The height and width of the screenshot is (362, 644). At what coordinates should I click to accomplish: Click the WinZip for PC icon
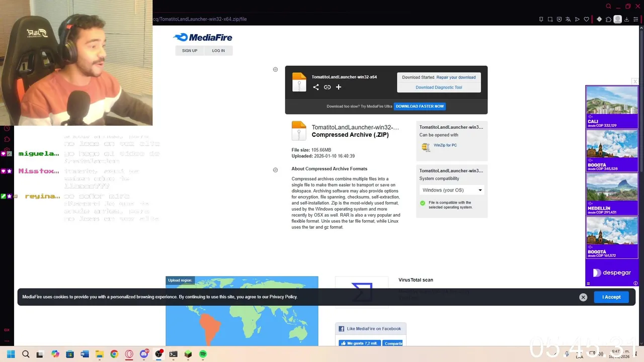pyautogui.click(x=426, y=147)
